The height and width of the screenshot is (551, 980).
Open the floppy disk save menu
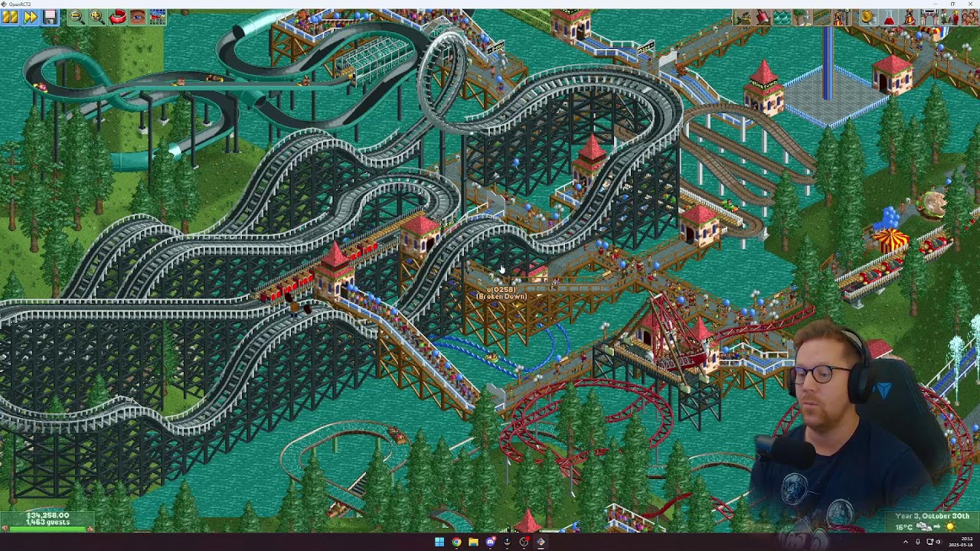(50, 16)
